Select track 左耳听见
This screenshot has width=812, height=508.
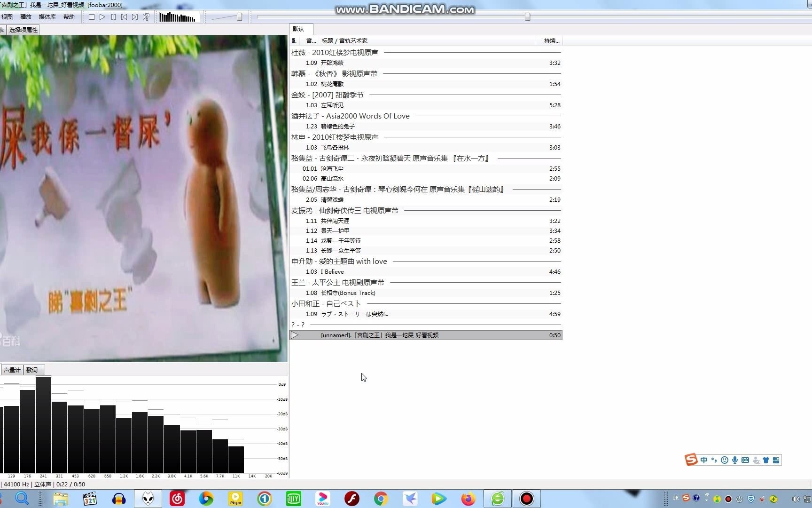(x=426, y=105)
